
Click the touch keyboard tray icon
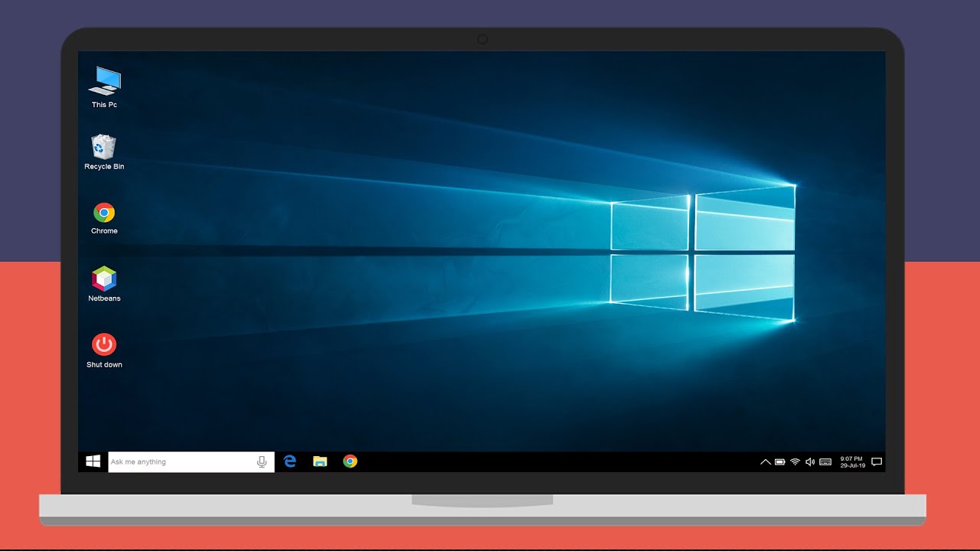click(x=825, y=462)
